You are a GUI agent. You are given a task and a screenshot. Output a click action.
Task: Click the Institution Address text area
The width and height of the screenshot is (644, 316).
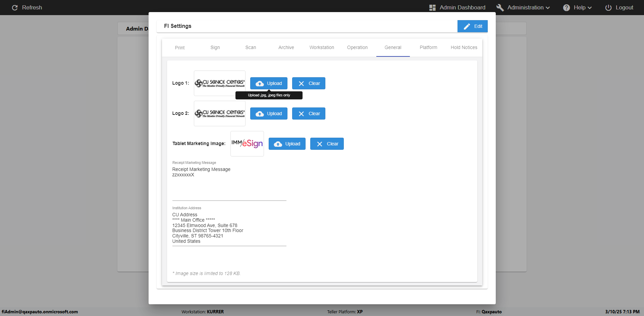[x=229, y=229]
